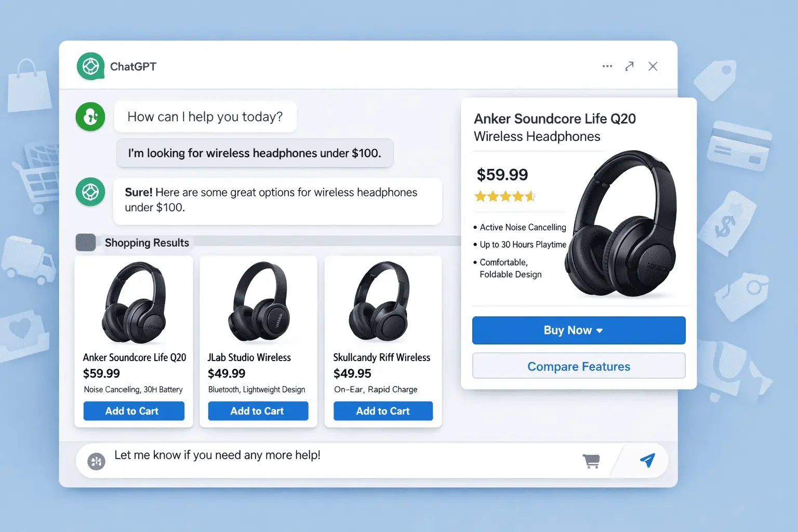Open the shopping cart icon in input bar
This screenshot has width=798, height=532.
[591, 460]
